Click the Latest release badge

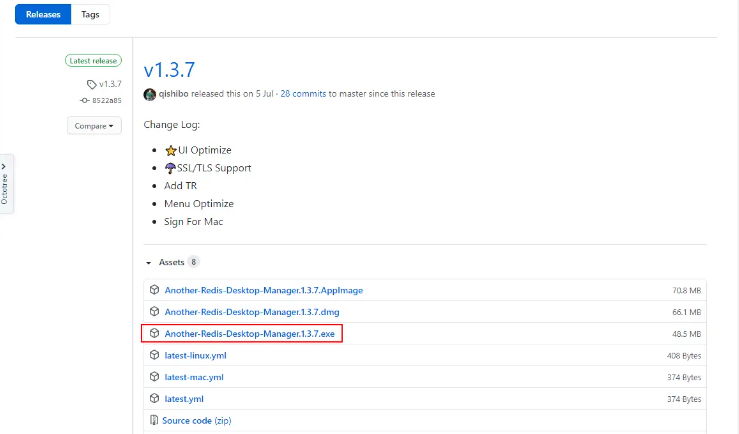[93, 61]
